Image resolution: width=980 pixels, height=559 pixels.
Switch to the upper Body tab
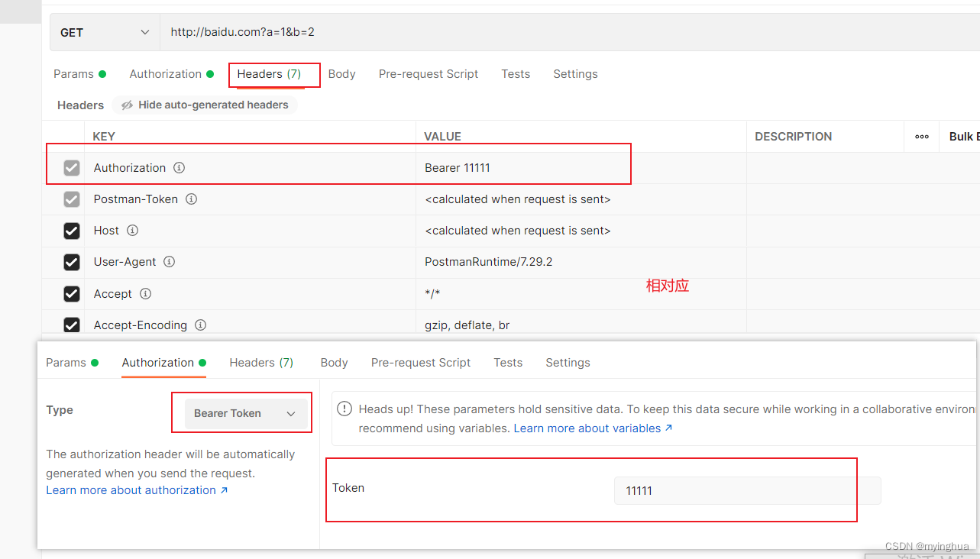(341, 74)
